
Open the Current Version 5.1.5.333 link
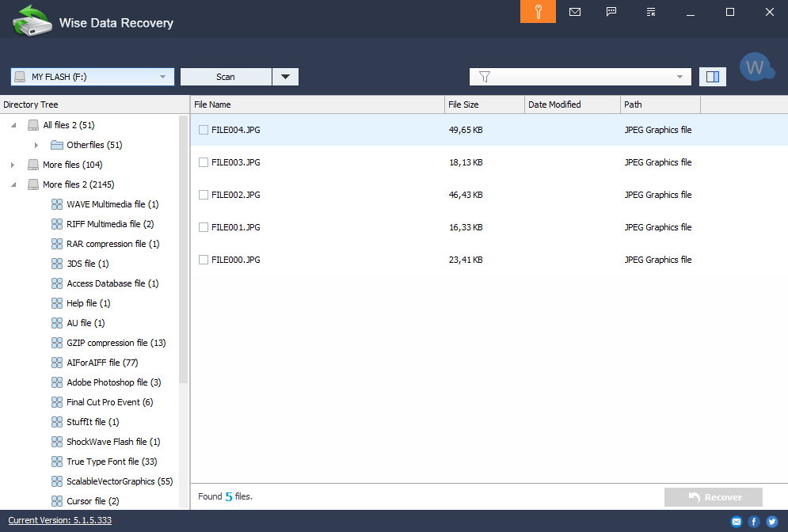(59, 520)
